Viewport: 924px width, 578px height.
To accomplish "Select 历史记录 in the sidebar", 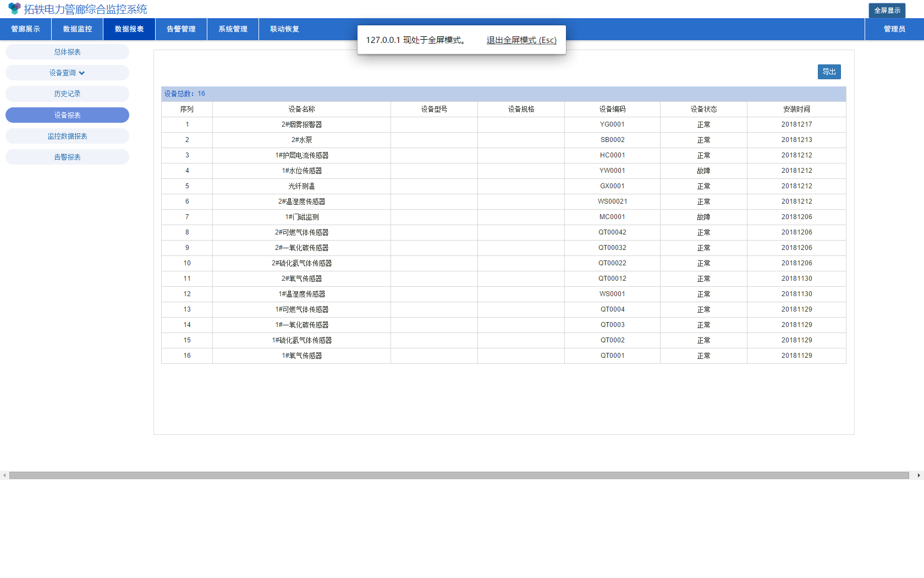I will [x=67, y=94].
